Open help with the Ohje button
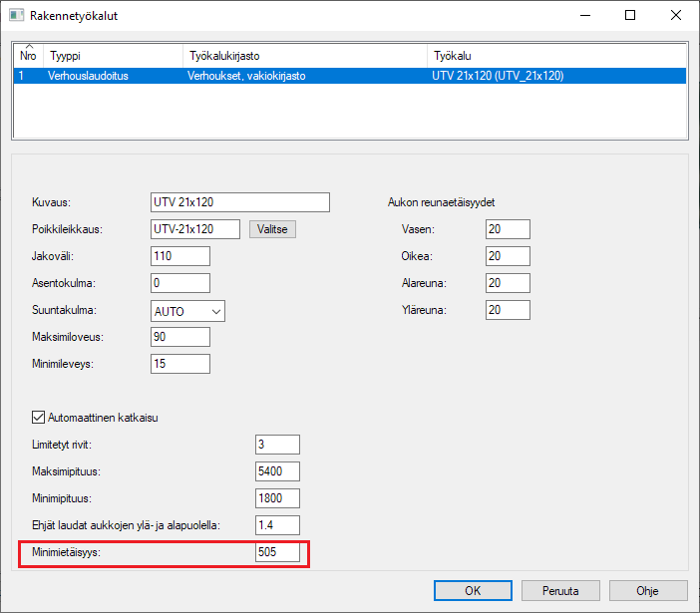Screen dimensions: 700x613 coord(647,590)
